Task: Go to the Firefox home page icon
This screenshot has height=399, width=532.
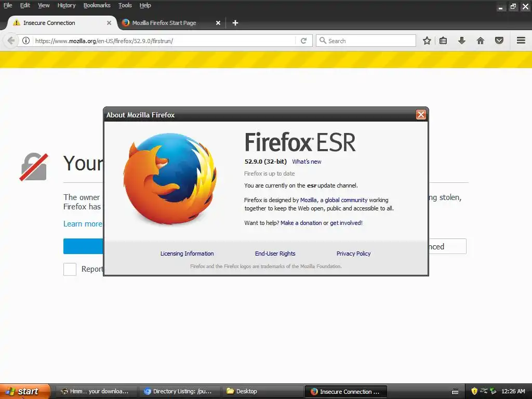Action: (481, 41)
